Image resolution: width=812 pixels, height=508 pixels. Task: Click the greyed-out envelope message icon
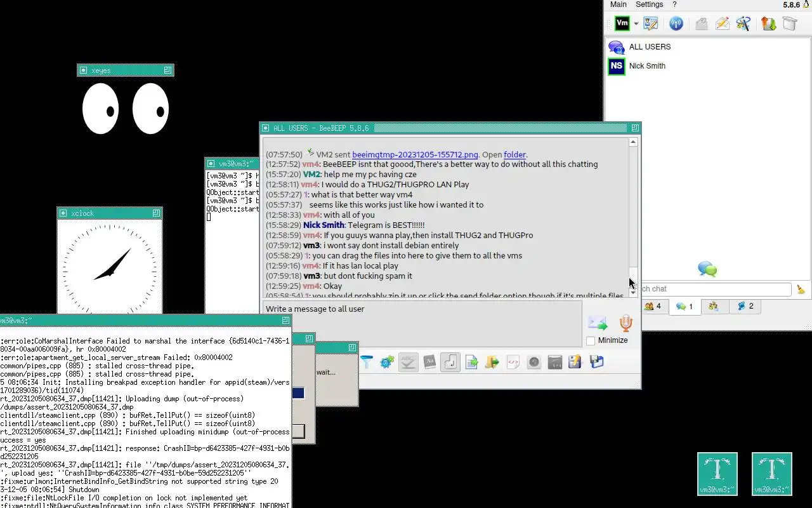[701, 23]
